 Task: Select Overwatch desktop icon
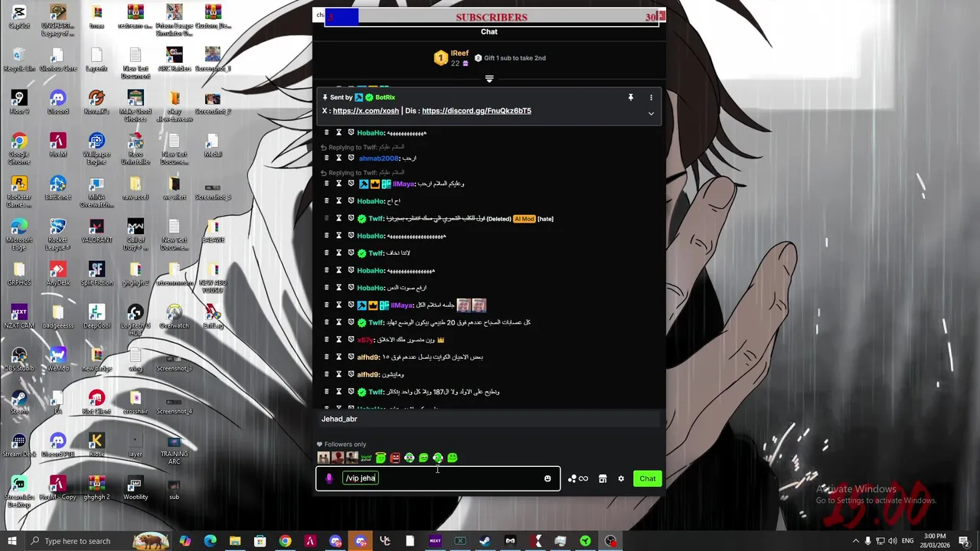[174, 317]
